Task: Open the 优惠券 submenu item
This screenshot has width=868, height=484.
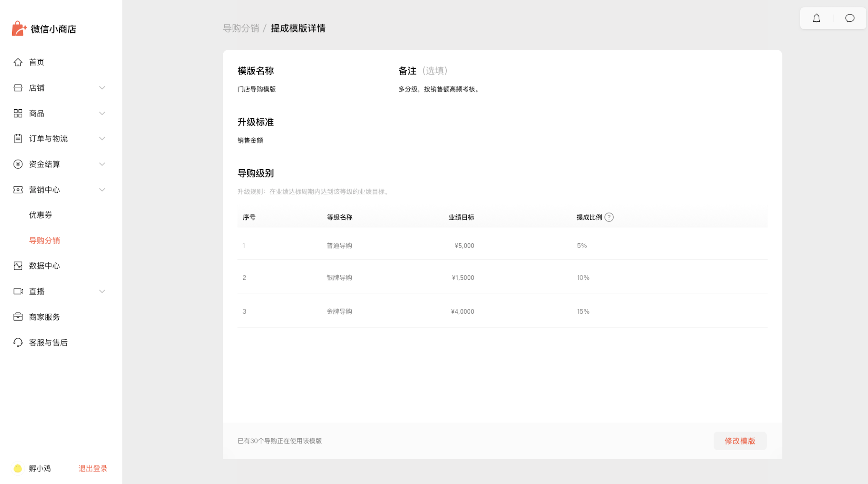Action: coord(41,215)
